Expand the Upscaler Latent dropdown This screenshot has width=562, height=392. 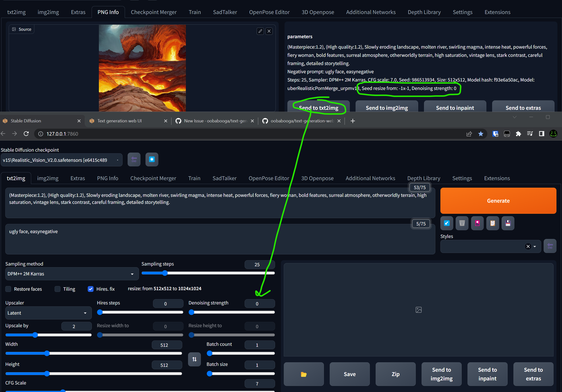(48, 313)
